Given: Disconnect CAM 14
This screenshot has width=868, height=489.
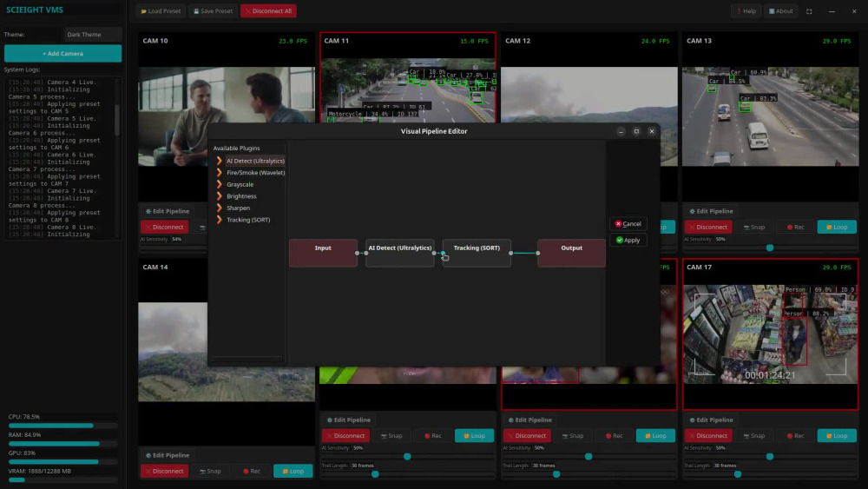Looking at the screenshot, I should [164, 472].
